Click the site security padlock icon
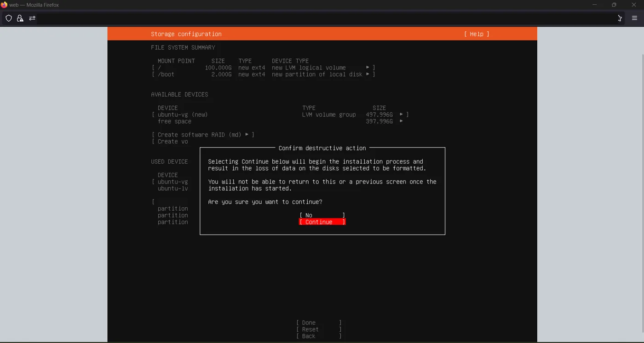Screen dimensions: 644x343 point(20,18)
